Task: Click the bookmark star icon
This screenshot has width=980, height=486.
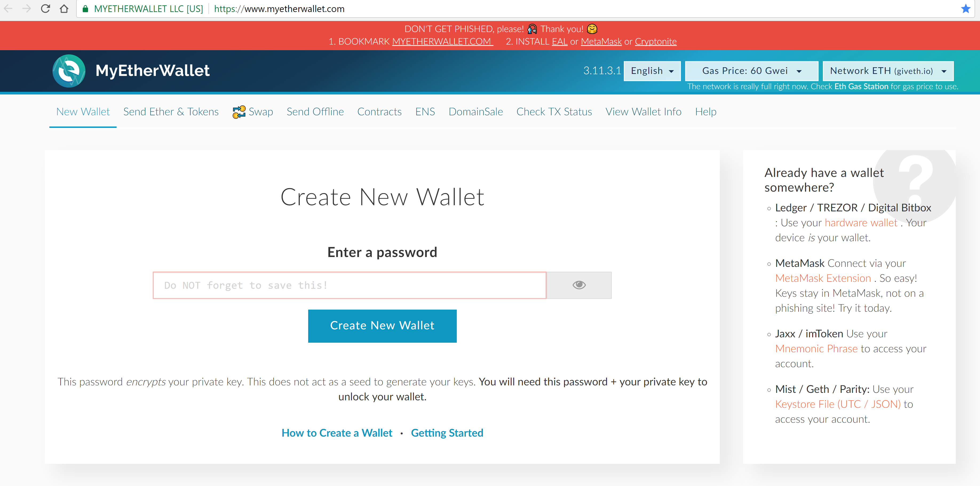Action: click(966, 8)
